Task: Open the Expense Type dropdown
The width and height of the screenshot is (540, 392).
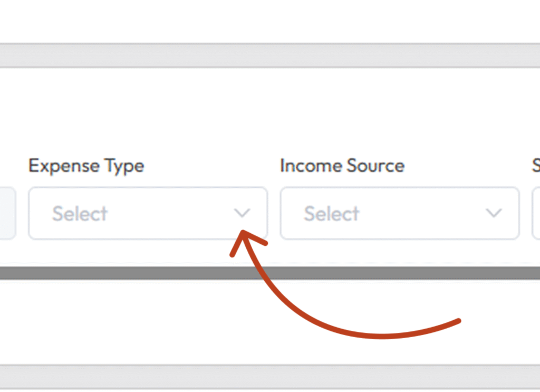Action: [148, 213]
